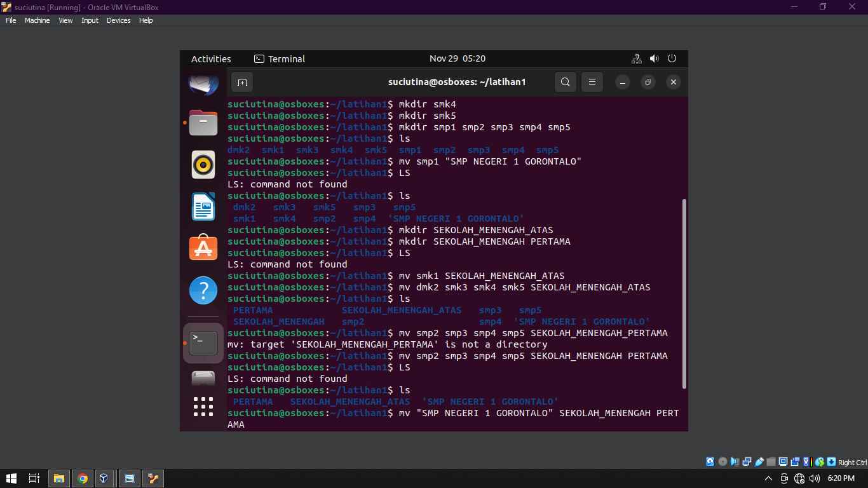868x488 pixels.
Task: Click the VirtualBox CPU execution status icon
Action: click(x=807, y=462)
